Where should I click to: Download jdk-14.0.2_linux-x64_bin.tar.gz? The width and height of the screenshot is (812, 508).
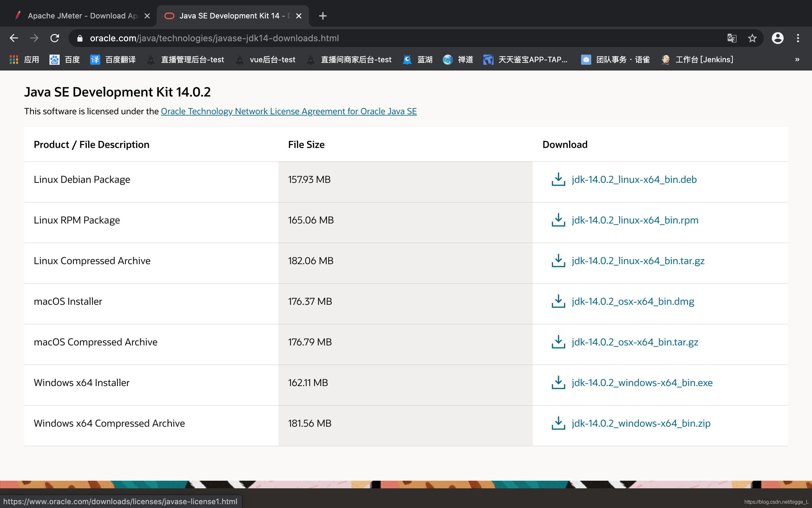pos(638,261)
